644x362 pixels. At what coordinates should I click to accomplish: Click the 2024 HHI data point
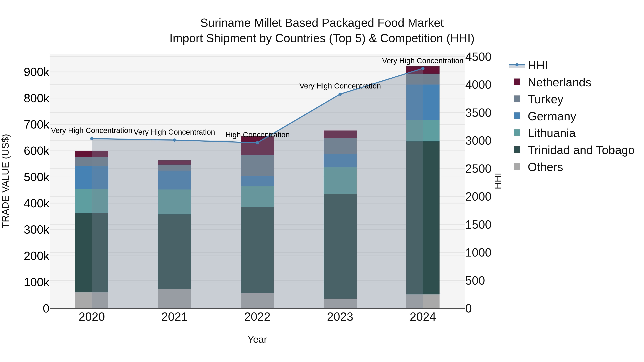pyautogui.click(x=423, y=68)
